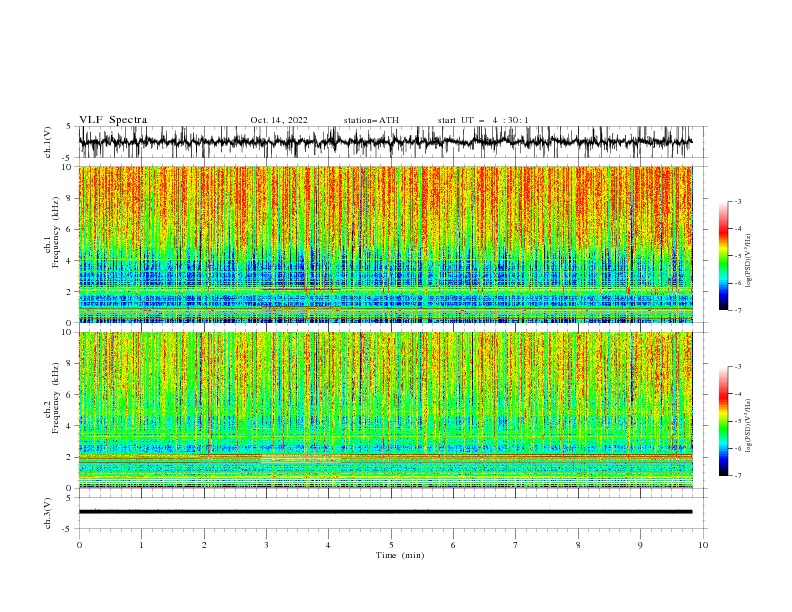Viewport: 792px width, 612px height.
Task: Click the "7" tick on the time axis
Action: click(x=516, y=545)
